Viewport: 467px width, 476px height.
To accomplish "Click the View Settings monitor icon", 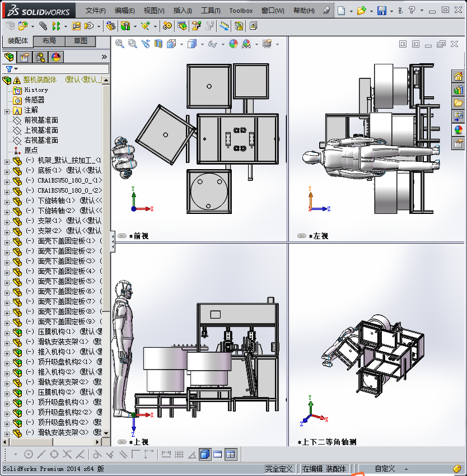I will pos(267,44).
